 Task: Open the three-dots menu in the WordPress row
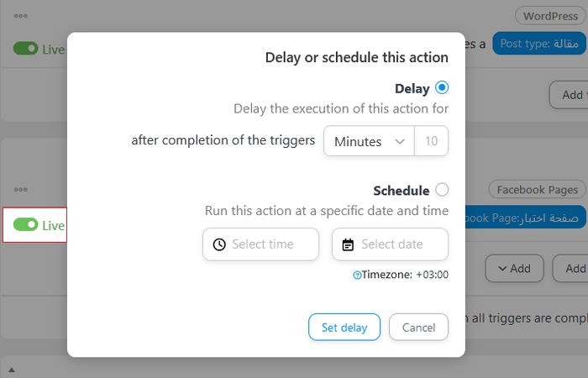pos(20,15)
